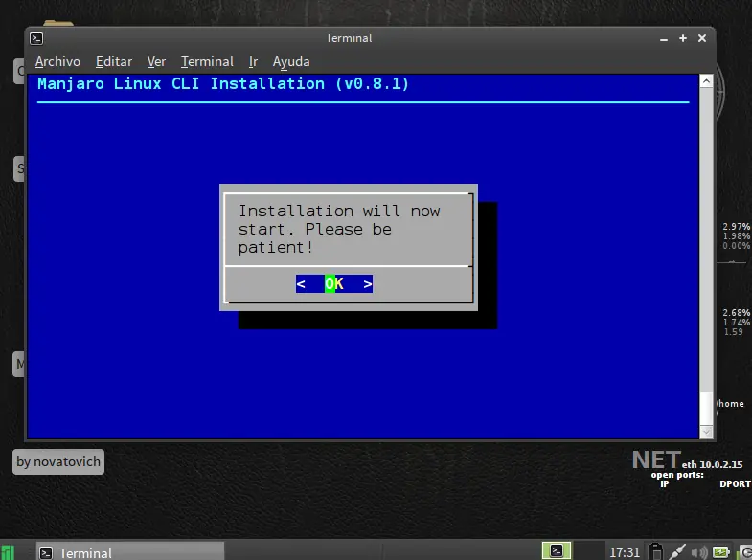Select the empty second workspace
The height and width of the screenshot is (560, 752).
pyautogui.click(x=588, y=550)
